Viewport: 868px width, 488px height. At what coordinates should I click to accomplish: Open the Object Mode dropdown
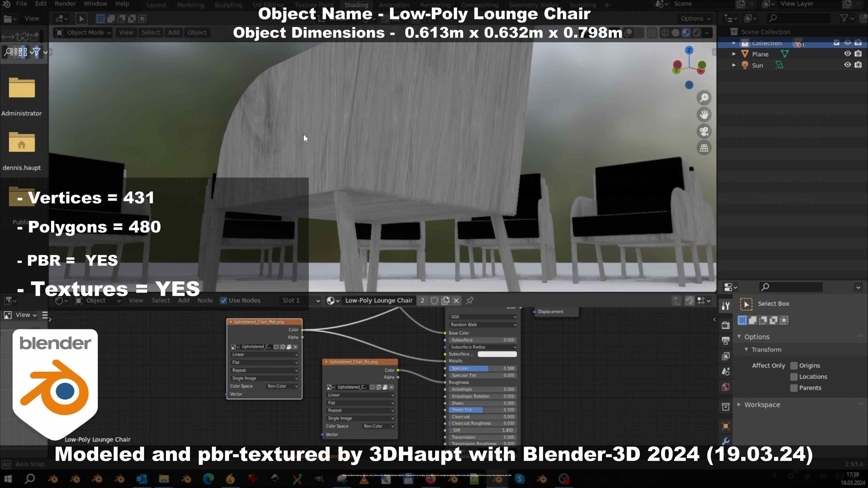(83, 33)
